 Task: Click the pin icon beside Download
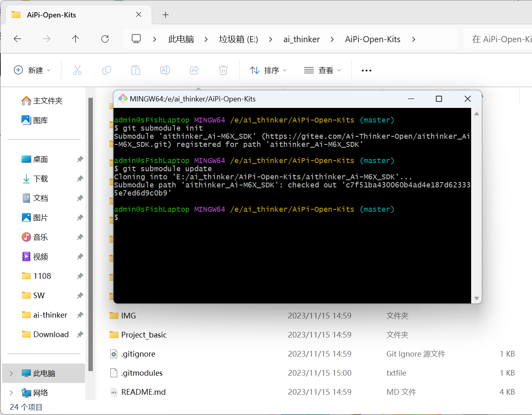pyautogui.click(x=80, y=335)
